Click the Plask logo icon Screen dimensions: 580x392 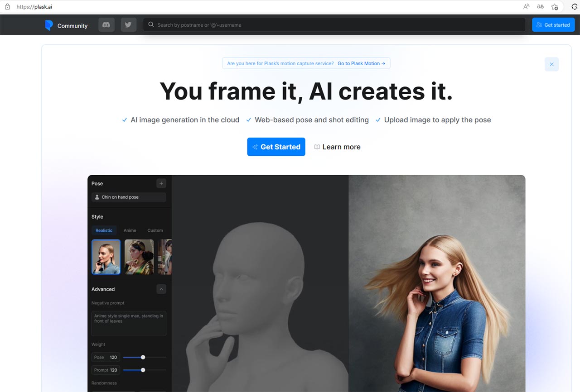49,25
